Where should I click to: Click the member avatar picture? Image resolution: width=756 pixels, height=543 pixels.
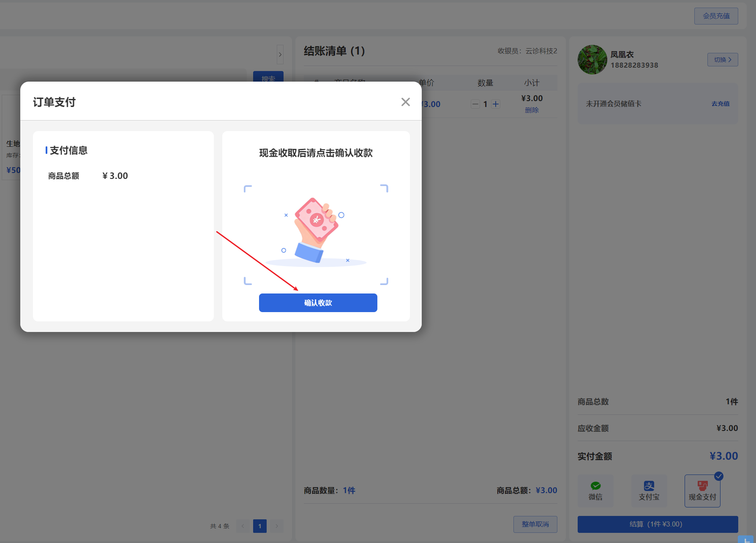point(592,60)
